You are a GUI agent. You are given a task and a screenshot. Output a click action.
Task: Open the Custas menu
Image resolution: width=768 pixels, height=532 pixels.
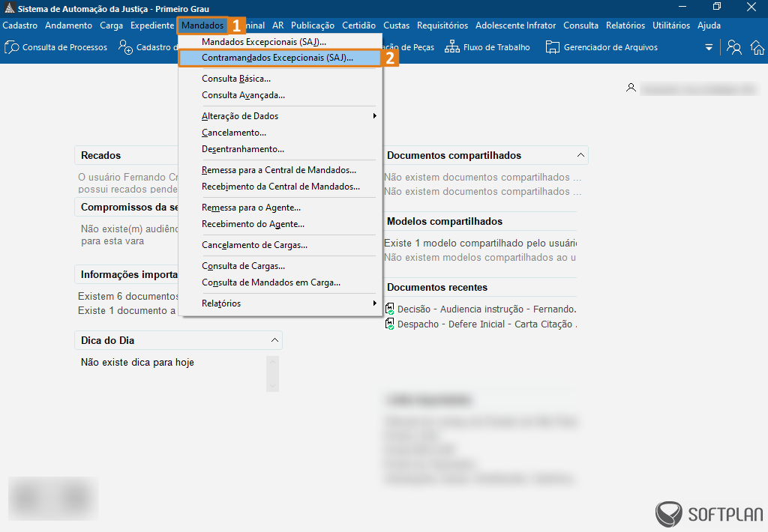[396, 25]
